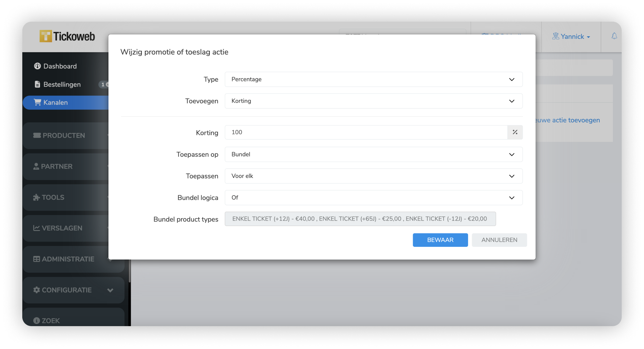This screenshot has height=349, width=644.
Task: Open the Toepassen op dropdown showing Bundel
Action: (x=373, y=154)
